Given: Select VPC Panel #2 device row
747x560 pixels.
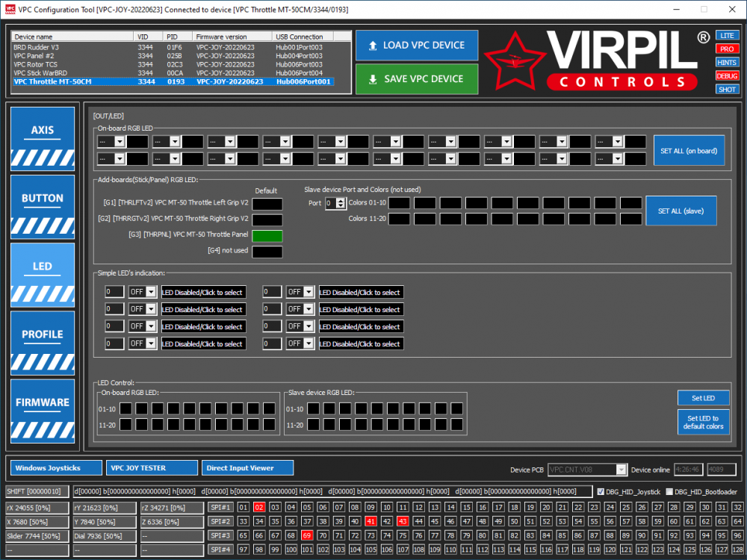Looking at the screenshot, I should (174, 56).
